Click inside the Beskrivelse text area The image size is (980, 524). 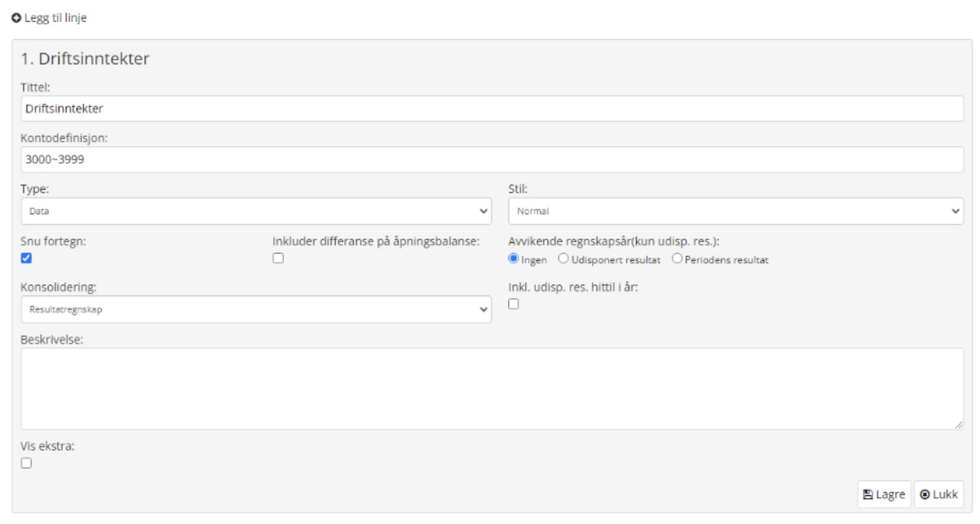[x=492, y=388]
